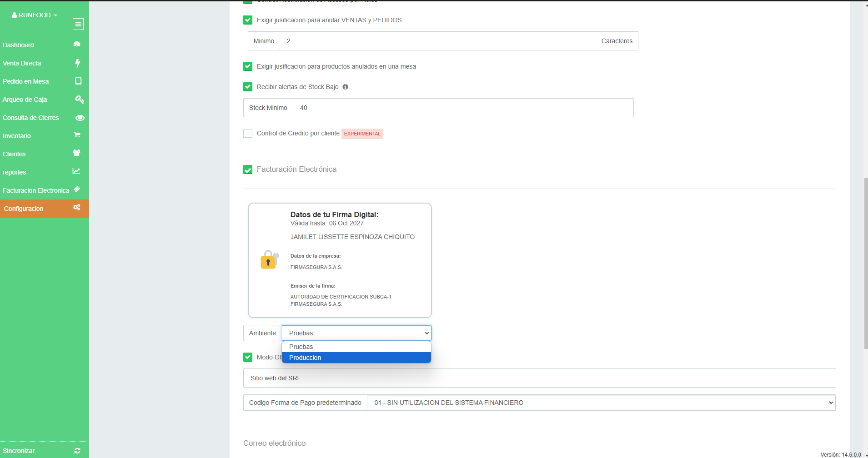Image resolution: width=868 pixels, height=458 pixels.
Task: Click the Stock Minimo input field
Action: (463, 108)
